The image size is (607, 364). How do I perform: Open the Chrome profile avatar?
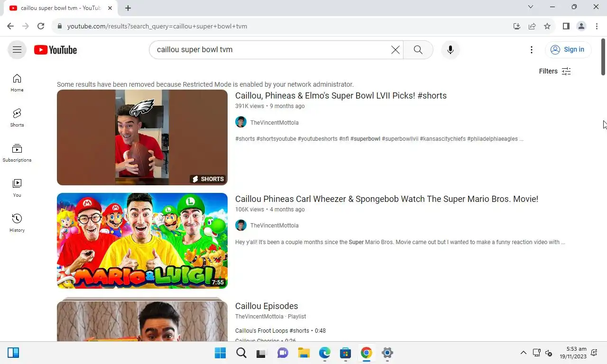tap(581, 26)
